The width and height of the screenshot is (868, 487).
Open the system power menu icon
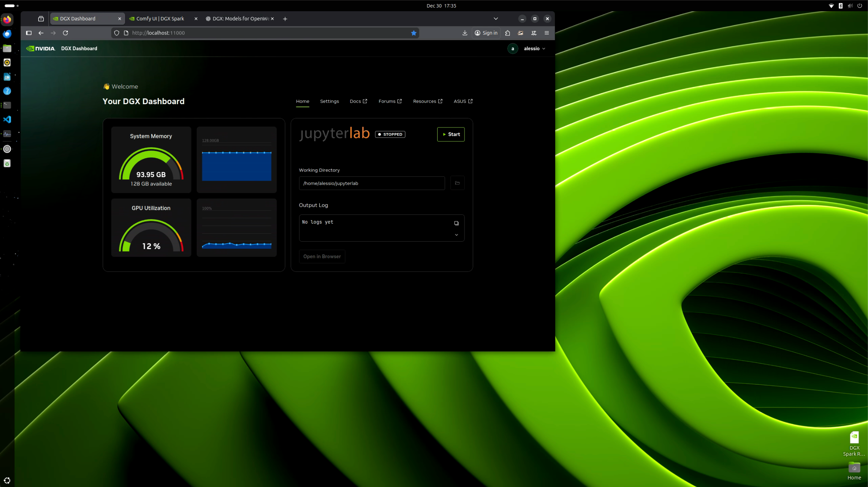click(x=859, y=6)
